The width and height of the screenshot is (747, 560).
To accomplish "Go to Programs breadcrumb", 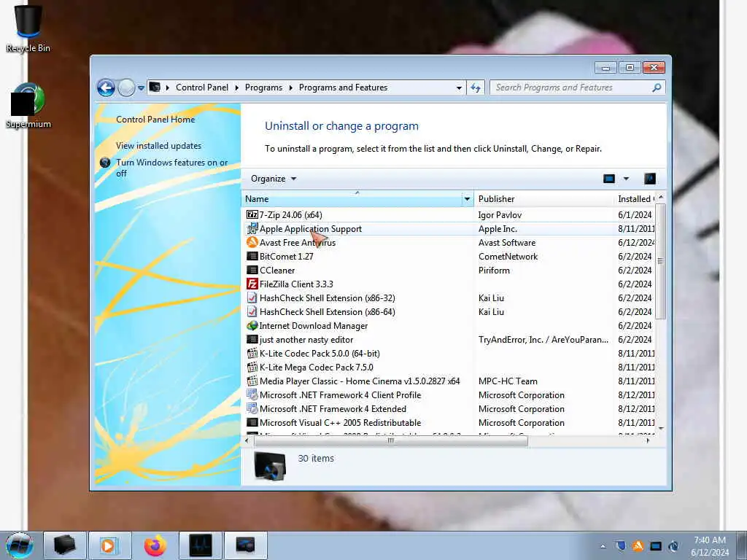I will [x=263, y=87].
